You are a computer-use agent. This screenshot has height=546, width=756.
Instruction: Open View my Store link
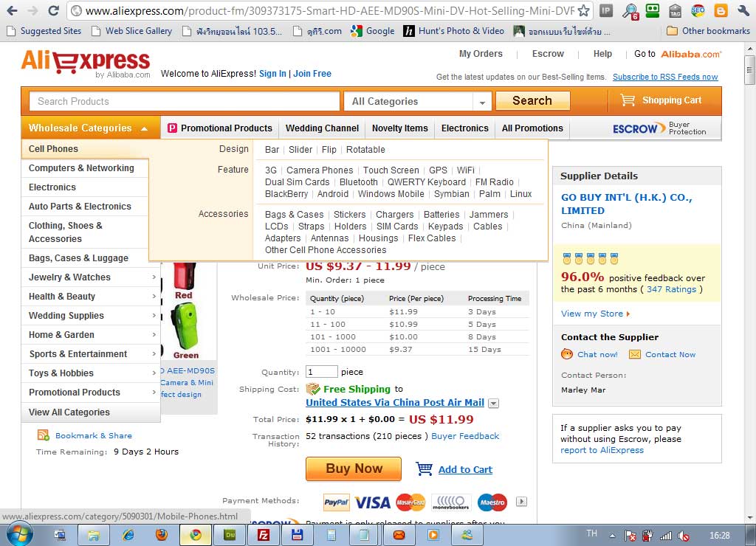[596, 314]
